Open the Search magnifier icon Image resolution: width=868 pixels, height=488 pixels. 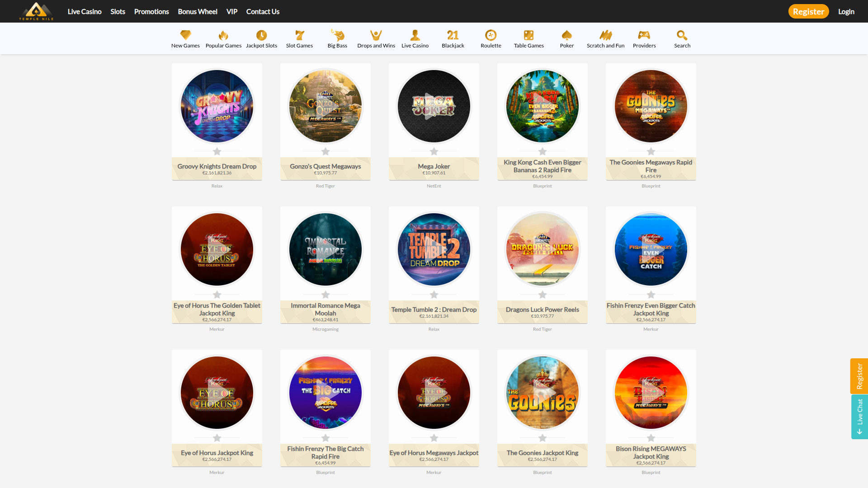tap(682, 35)
